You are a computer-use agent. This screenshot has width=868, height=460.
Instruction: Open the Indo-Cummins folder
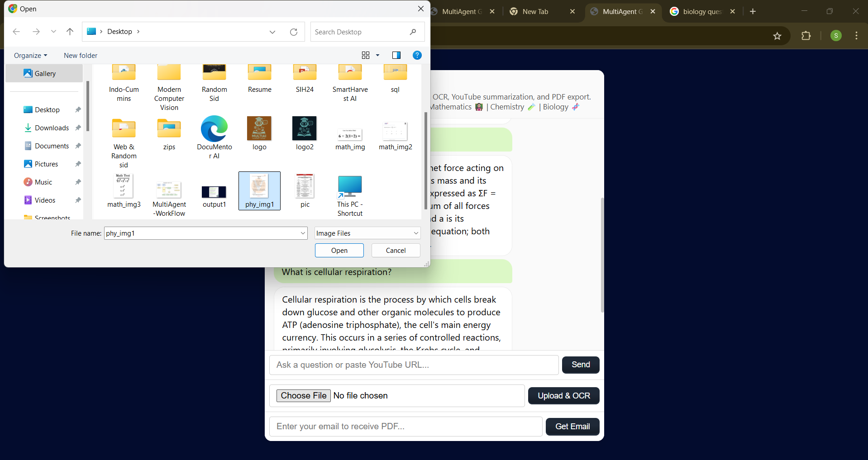click(124, 84)
